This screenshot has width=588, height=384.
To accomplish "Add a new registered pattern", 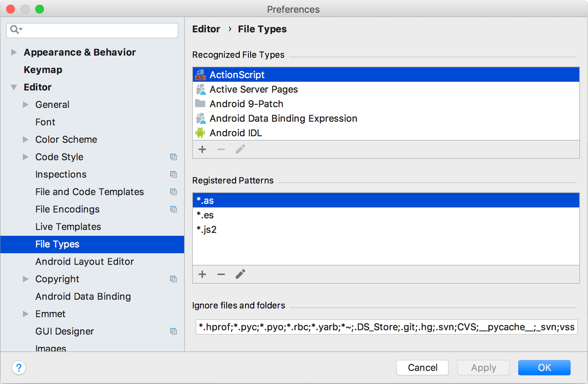I will pyautogui.click(x=202, y=274).
